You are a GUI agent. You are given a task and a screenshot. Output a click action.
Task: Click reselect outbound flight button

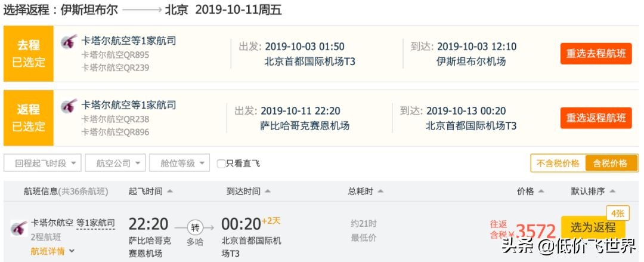[x=595, y=54]
